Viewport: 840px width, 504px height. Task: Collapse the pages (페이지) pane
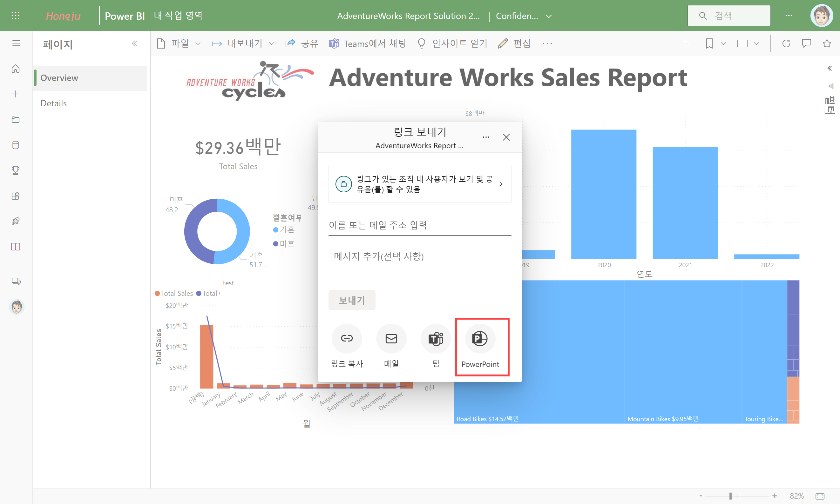pyautogui.click(x=135, y=43)
